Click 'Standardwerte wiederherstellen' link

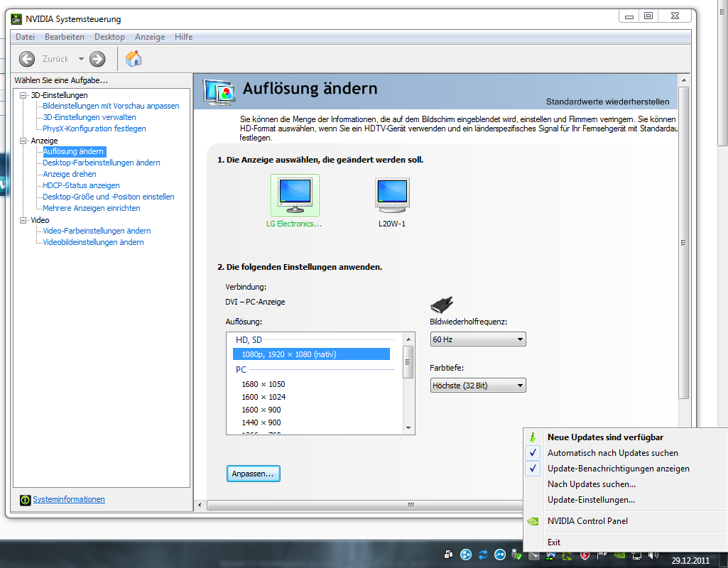tap(607, 102)
